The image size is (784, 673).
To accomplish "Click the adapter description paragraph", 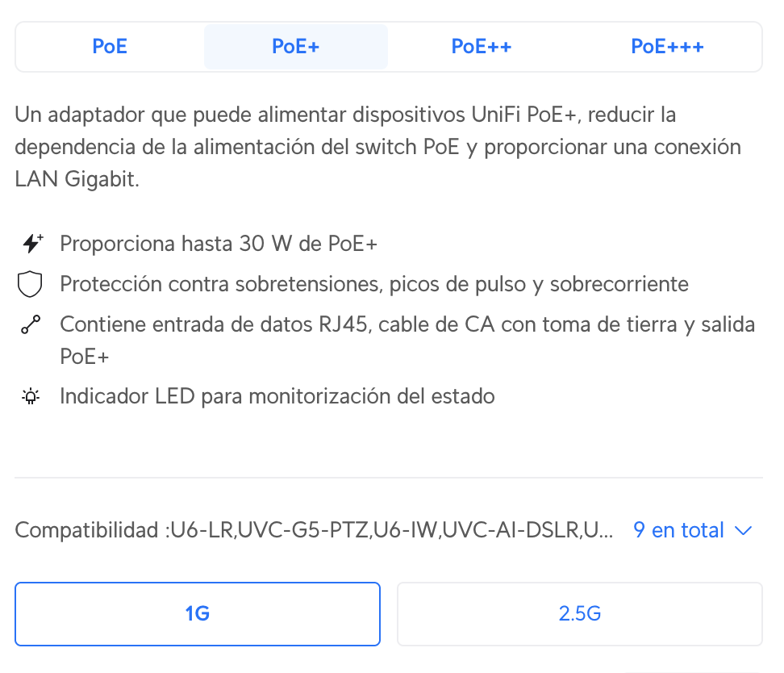I will pos(377,147).
